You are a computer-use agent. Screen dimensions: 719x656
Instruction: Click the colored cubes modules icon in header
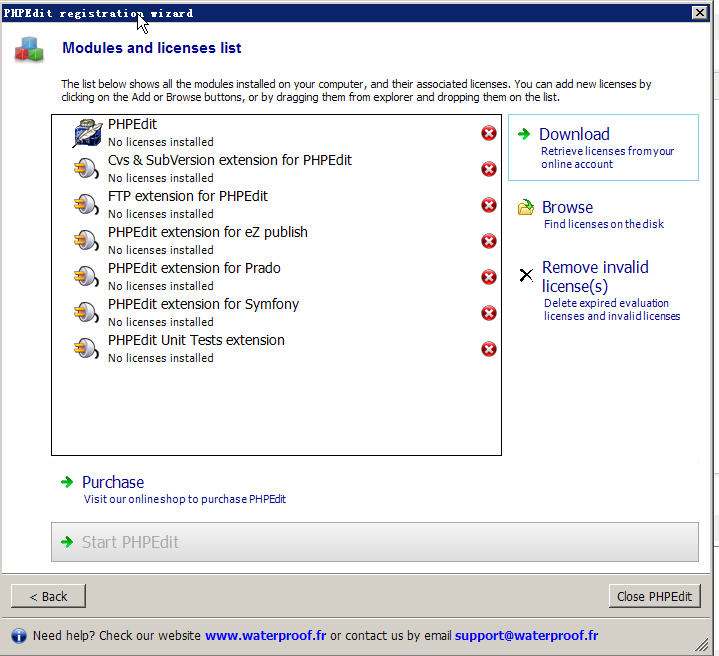tap(29, 50)
